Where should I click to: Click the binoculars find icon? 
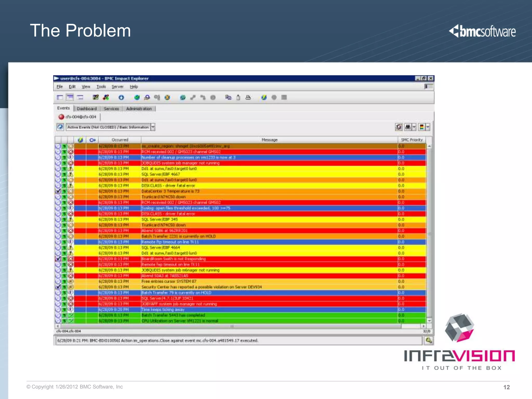pos(408,127)
